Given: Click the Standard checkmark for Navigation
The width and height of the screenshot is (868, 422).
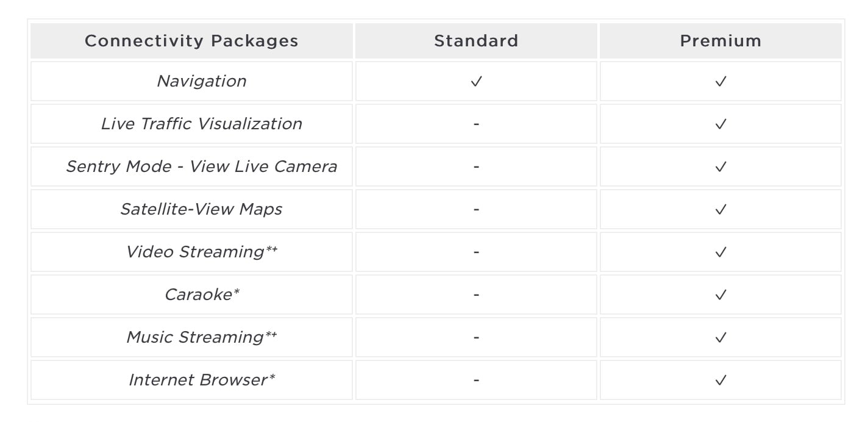Looking at the screenshot, I should click(x=476, y=81).
